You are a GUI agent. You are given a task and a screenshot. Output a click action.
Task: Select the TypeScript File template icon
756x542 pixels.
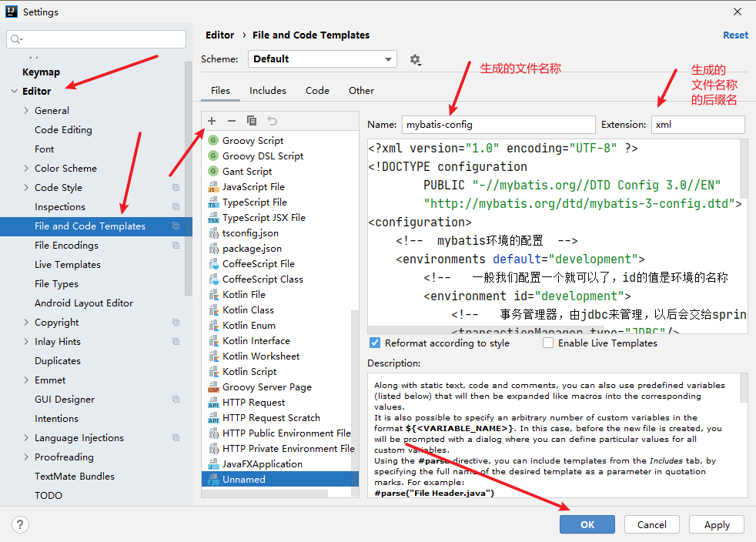click(x=213, y=202)
